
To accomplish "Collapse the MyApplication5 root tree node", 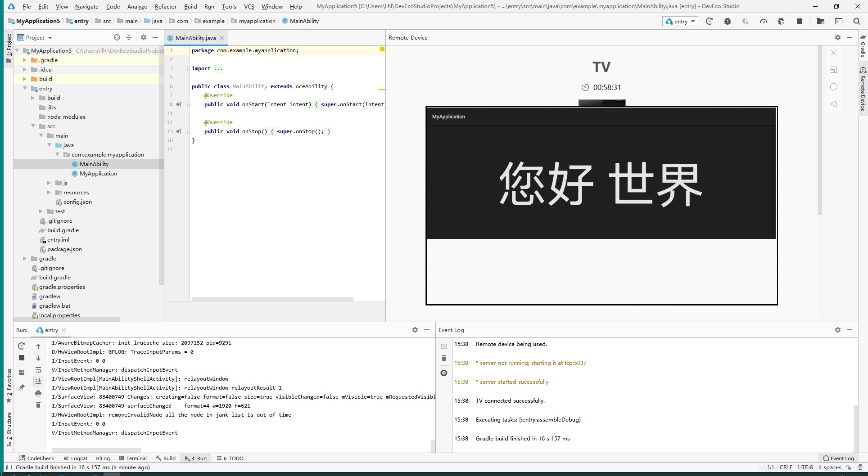I will (x=17, y=50).
